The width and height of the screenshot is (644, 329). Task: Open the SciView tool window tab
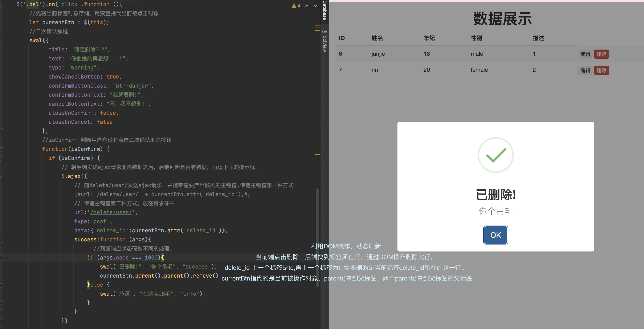click(324, 44)
